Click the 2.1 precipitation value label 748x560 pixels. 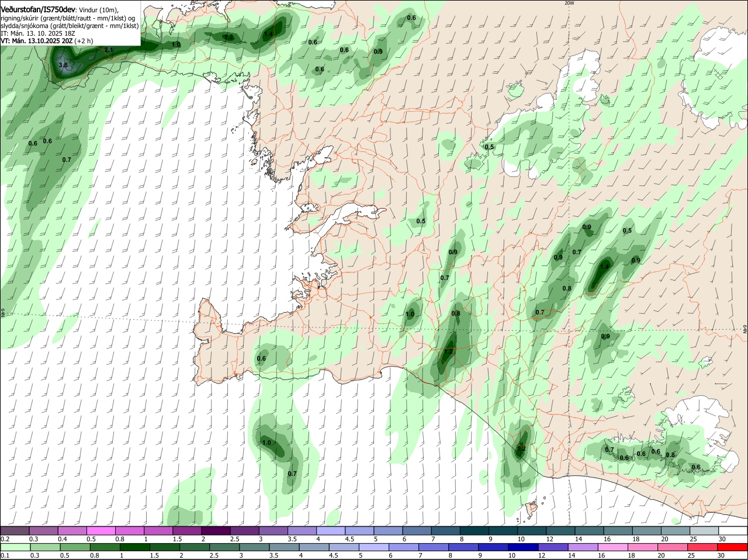click(x=108, y=50)
